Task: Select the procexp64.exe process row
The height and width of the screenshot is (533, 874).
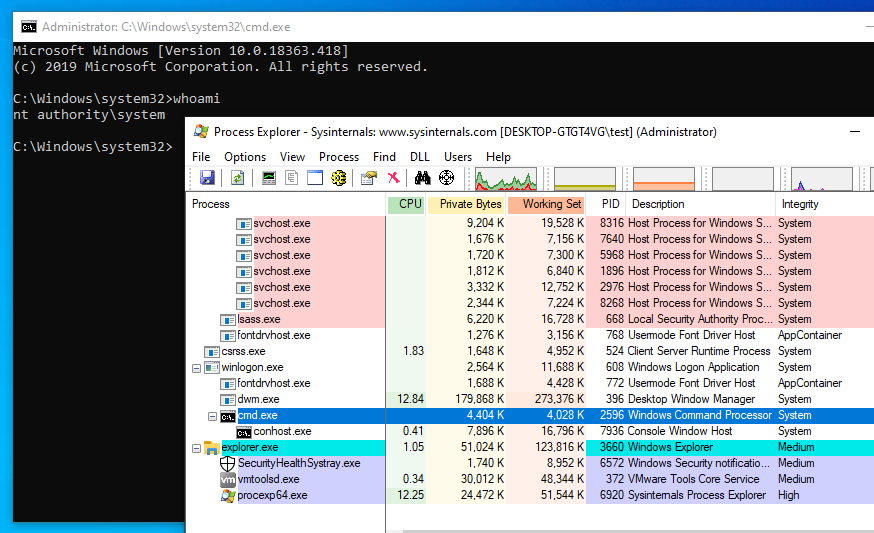Action: (530, 495)
